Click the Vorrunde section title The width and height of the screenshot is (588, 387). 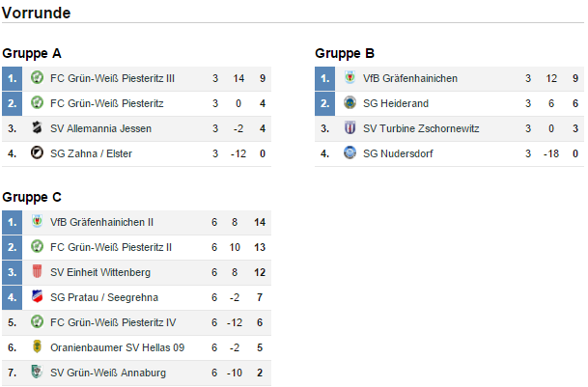point(35,12)
